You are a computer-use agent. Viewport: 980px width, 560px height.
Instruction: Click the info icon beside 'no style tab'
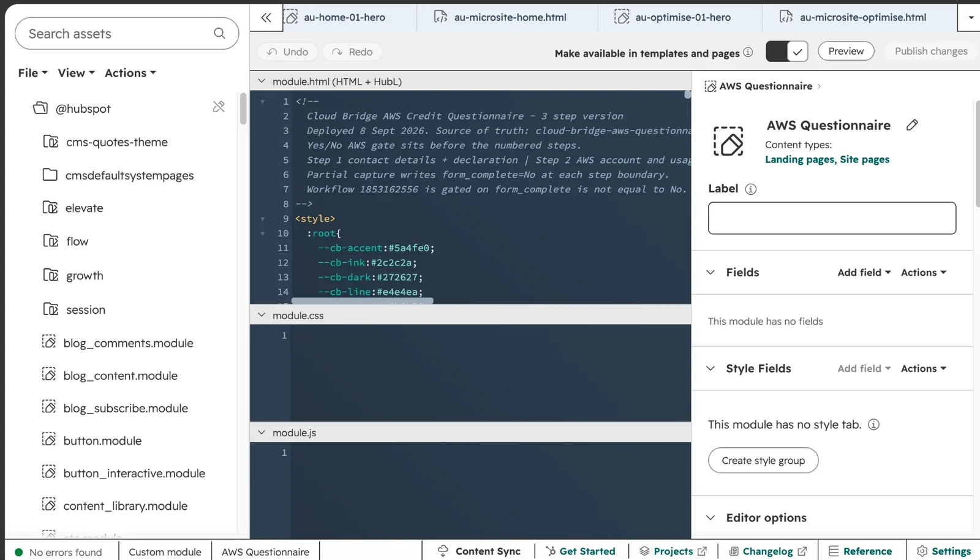874,425
